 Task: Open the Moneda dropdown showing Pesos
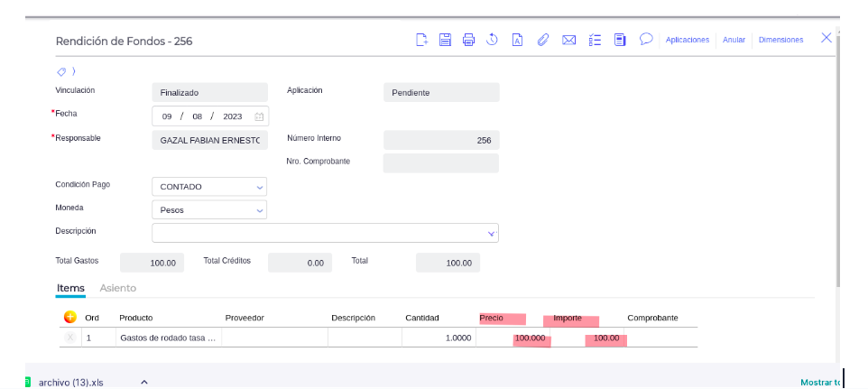point(260,210)
